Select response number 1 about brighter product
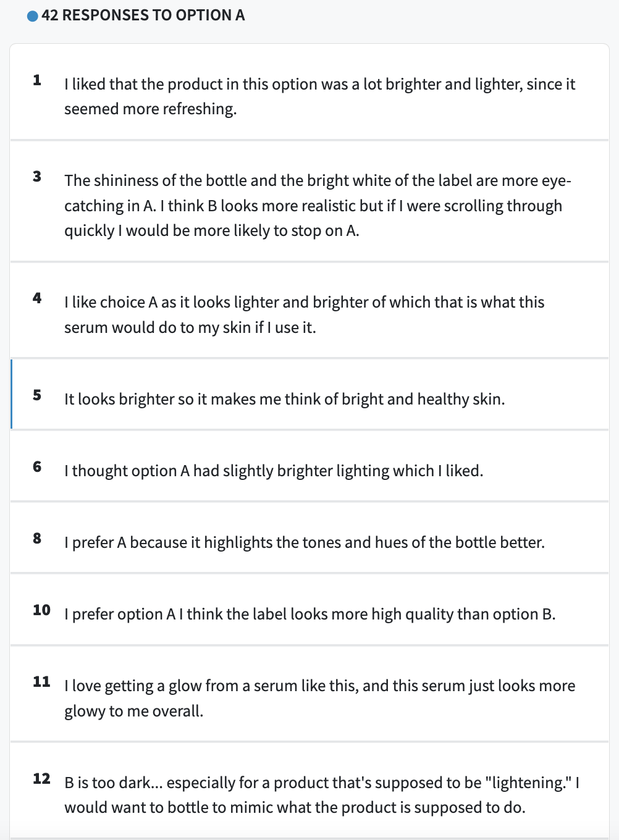The image size is (619, 840). [x=309, y=92]
